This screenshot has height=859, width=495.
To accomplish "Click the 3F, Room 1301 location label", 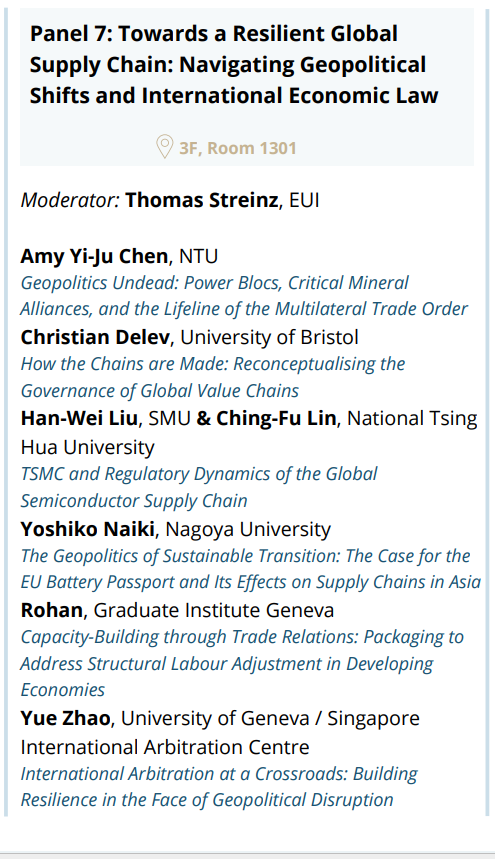I will tap(238, 148).
